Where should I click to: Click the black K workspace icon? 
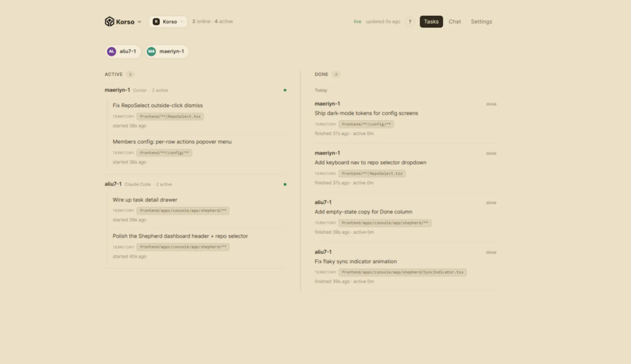click(156, 22)
